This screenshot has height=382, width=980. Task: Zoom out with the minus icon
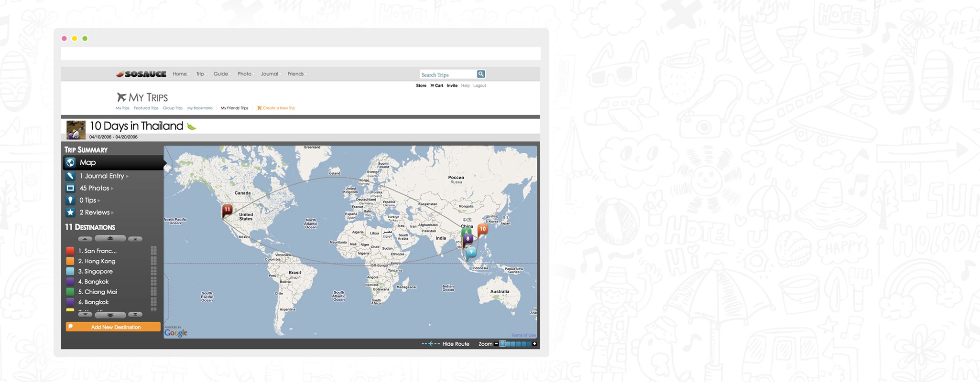[x=496, y=344]
